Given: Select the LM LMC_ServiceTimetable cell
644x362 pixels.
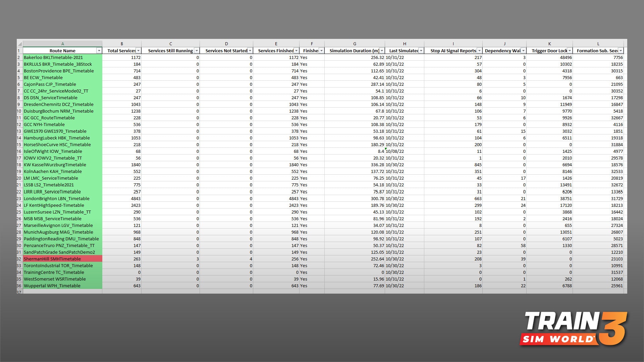Looking at the screenshot, I should pyautogui.click(x=62, y=178).
